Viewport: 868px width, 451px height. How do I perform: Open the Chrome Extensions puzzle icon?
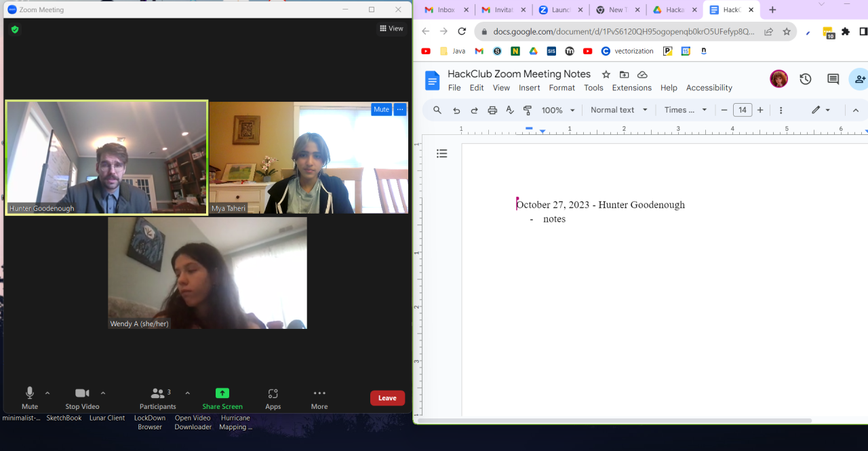[846, 31]
